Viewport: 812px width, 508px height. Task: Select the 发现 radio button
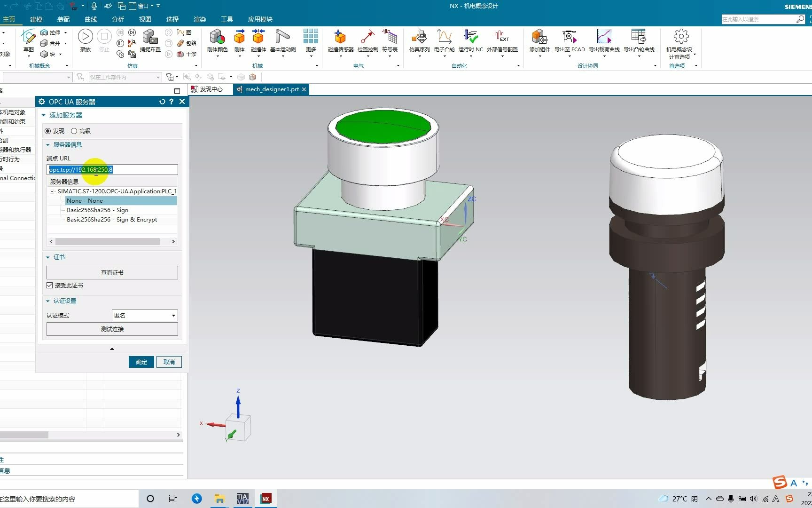pos(48,131)
